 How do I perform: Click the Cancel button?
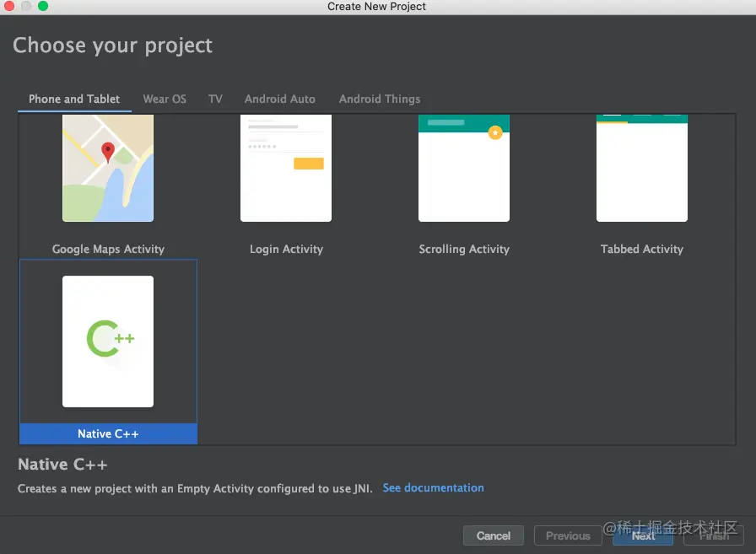(x=494, y=535)
